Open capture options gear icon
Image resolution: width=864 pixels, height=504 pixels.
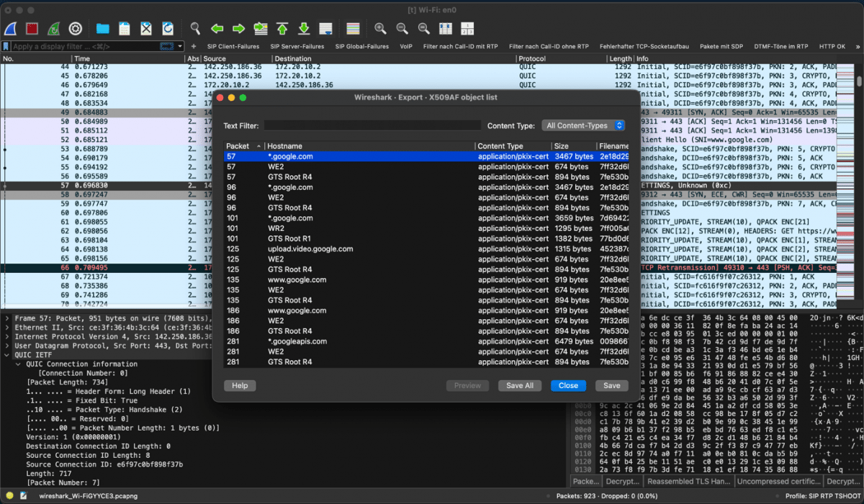pos(75,29)
